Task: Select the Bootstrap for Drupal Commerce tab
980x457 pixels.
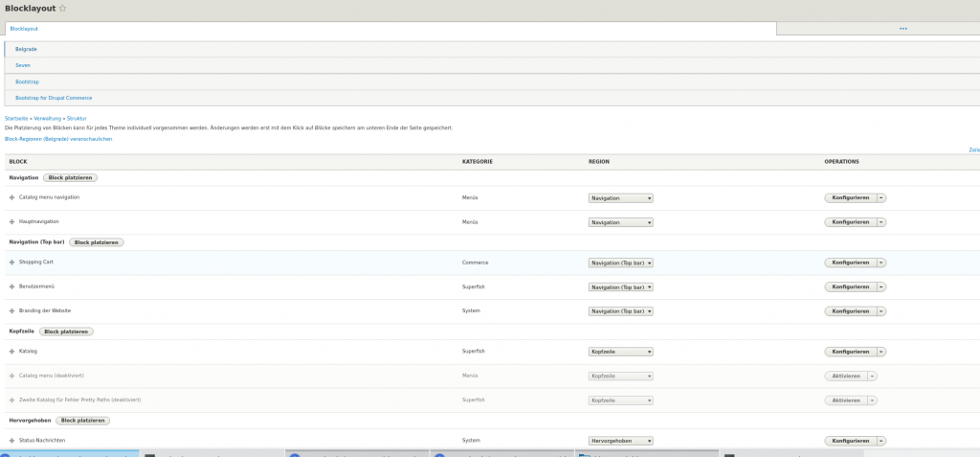Action: [54, 98]
